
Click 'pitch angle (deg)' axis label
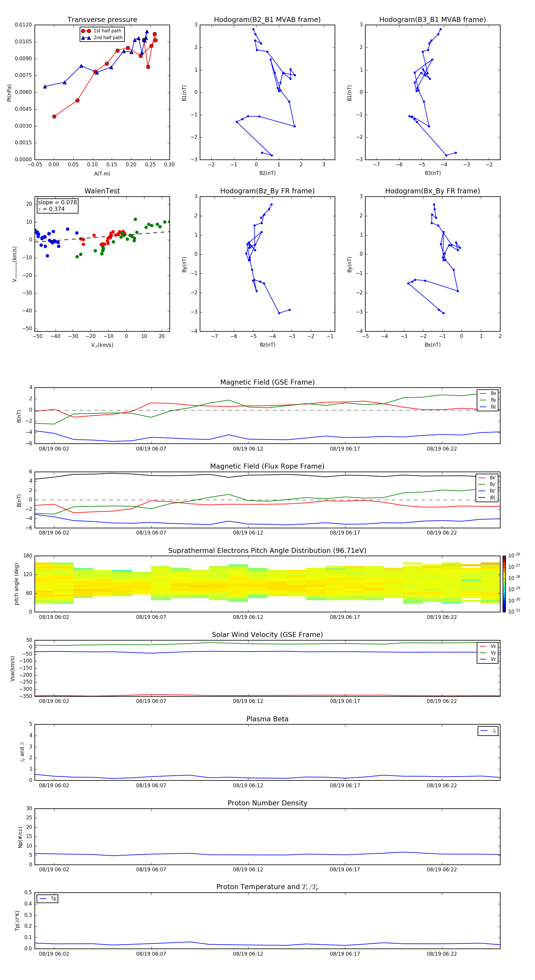coord(16,584)
